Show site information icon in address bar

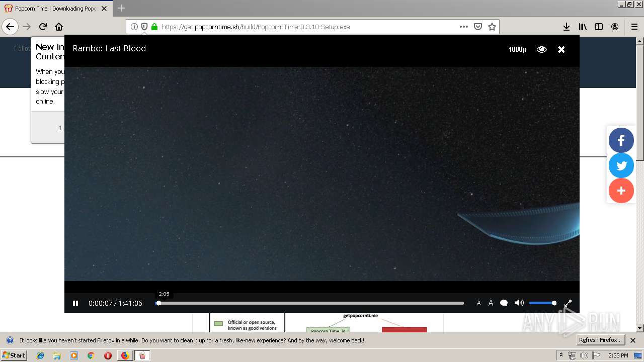(x=134, y=27)
